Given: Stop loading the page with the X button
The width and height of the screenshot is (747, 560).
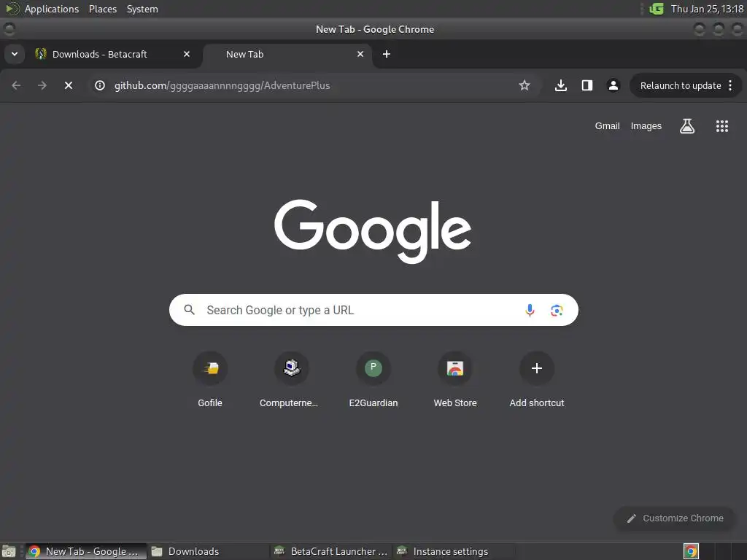Looking at the screenshot, I should [x=69, y=85].
